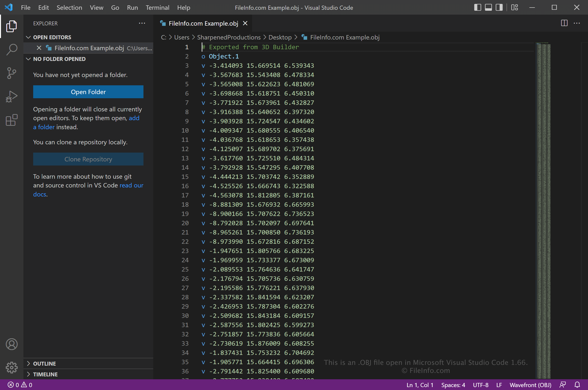The image size is (588, 390).
Task: Open the Help menu
Action: [x=184, y=8]
